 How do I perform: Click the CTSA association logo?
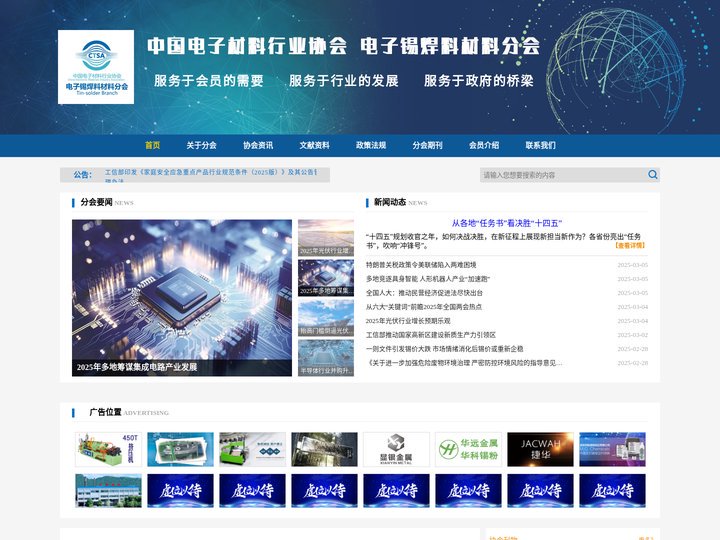pyautogui.click(x=96, y=67)
